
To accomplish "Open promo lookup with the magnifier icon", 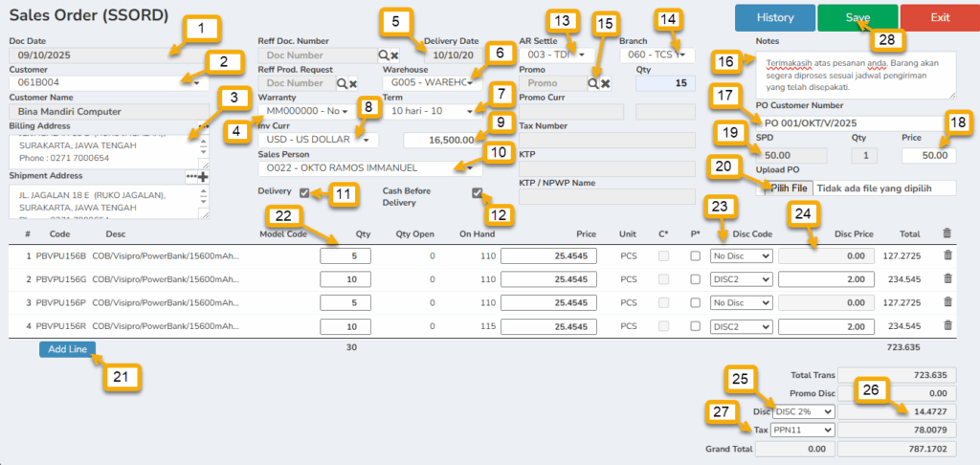I will coord(593,84).
